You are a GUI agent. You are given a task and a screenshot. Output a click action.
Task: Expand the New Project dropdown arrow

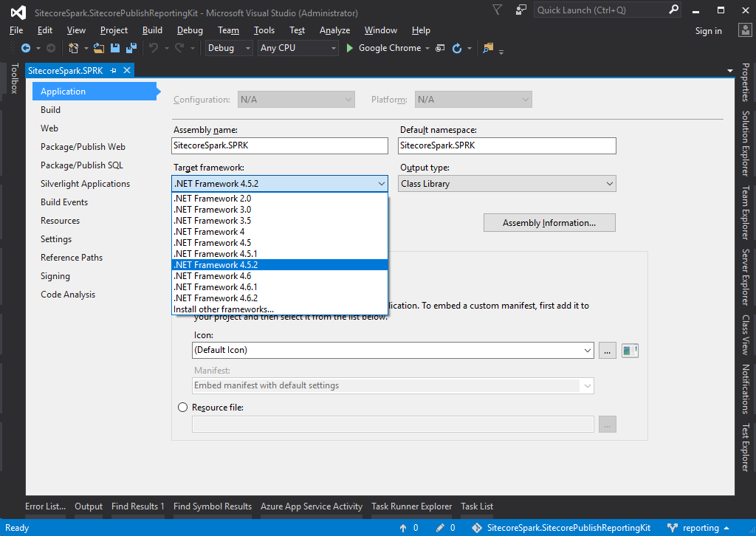86,48
